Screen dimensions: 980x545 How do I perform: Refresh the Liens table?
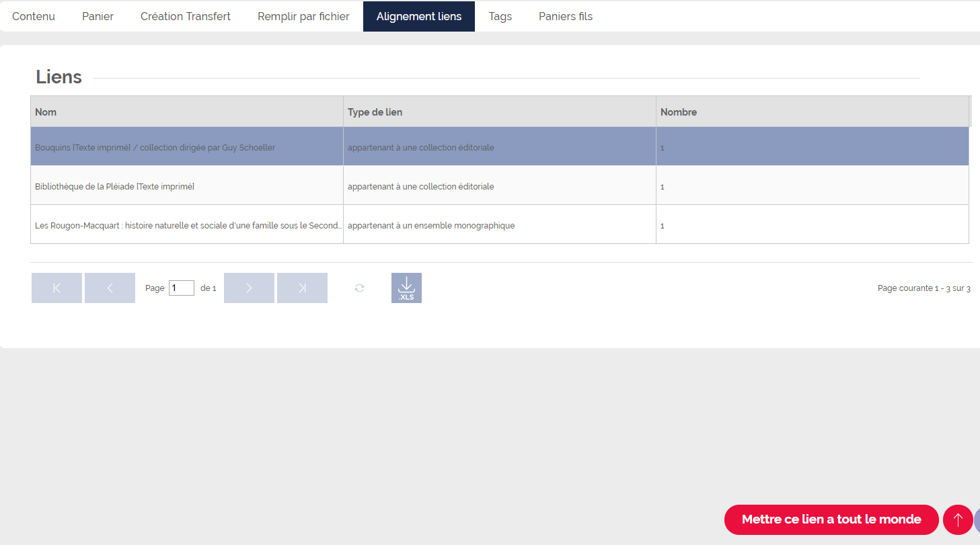click(x=360, y=288)
